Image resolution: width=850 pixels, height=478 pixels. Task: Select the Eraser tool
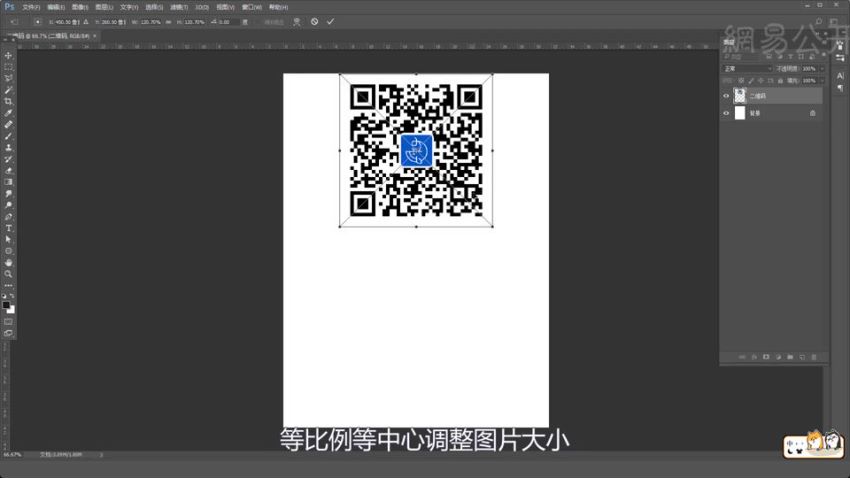coord(8,171)
